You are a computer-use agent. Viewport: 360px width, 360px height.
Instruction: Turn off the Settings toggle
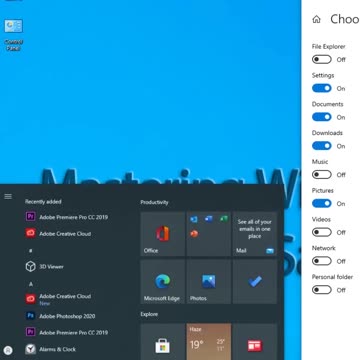322,88
